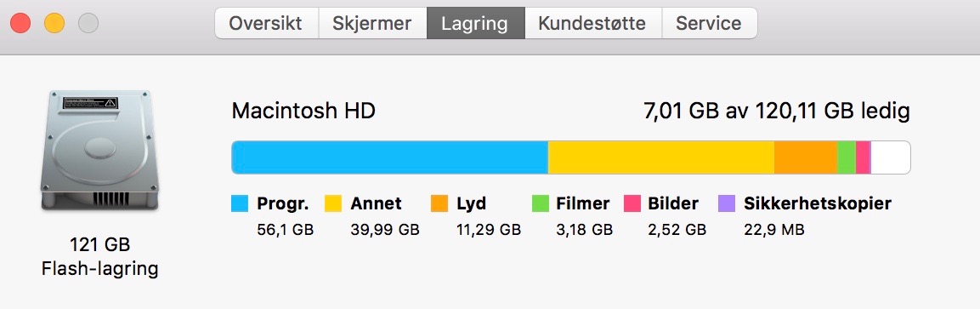Click the blue Progr. legend swatch

tap(240, 203)
